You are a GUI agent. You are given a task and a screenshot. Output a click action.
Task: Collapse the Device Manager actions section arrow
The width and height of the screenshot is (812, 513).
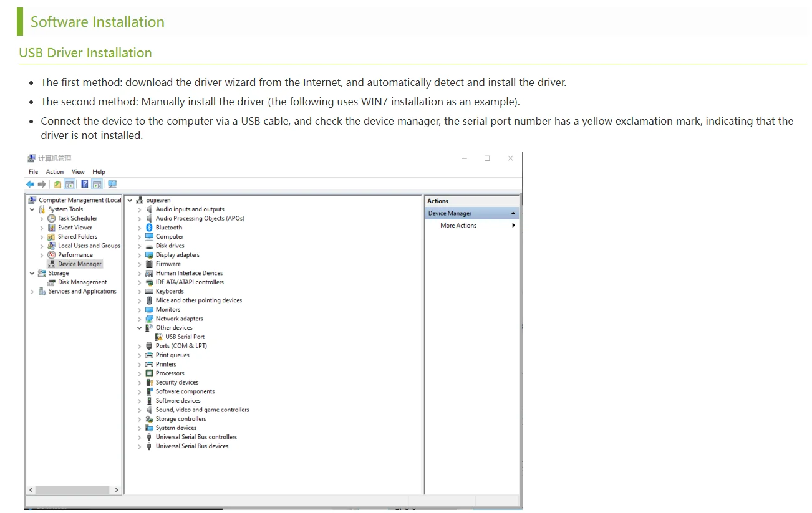[x=513, y=213]
